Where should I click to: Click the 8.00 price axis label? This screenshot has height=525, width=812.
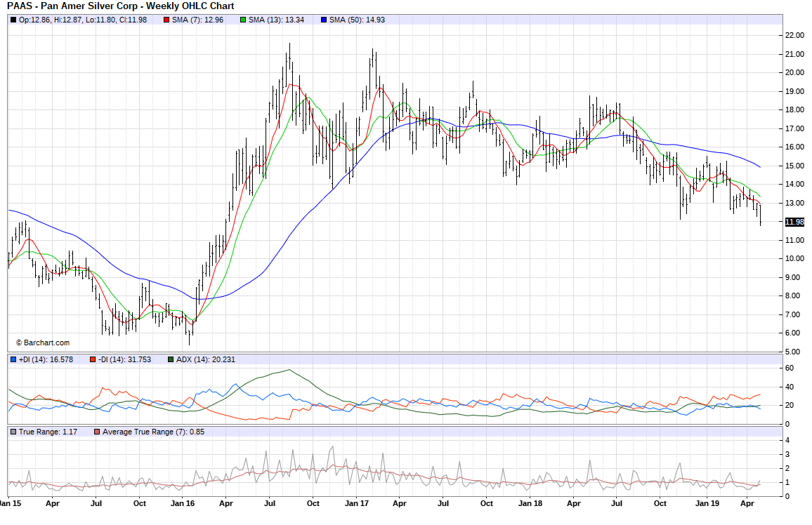[792, 296]
